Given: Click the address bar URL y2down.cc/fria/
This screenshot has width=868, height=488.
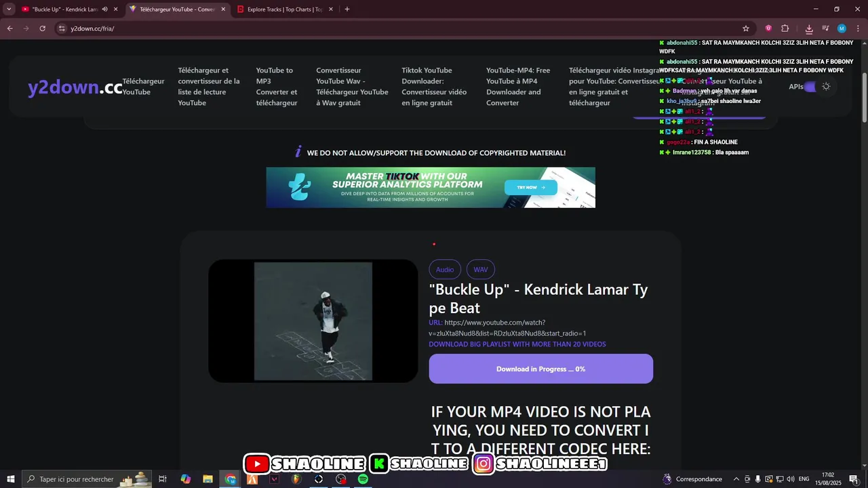Looking at the screenshot, I should [92, 28].
